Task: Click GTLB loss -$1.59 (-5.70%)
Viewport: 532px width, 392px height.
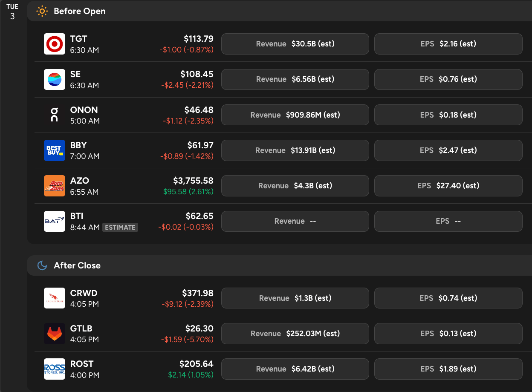Action: [187, 340]
